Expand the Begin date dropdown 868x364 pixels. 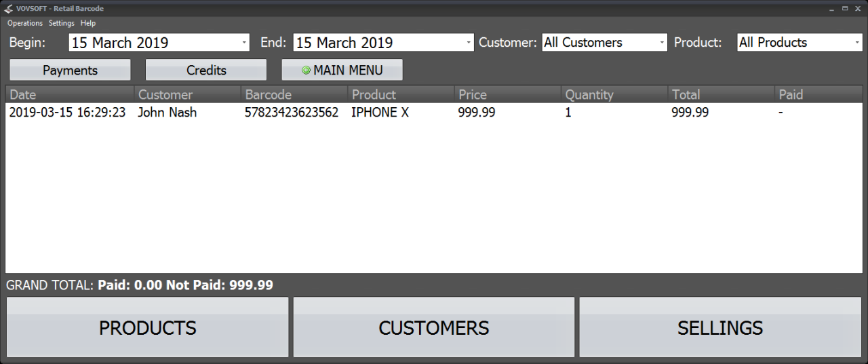tap(244, 43)
